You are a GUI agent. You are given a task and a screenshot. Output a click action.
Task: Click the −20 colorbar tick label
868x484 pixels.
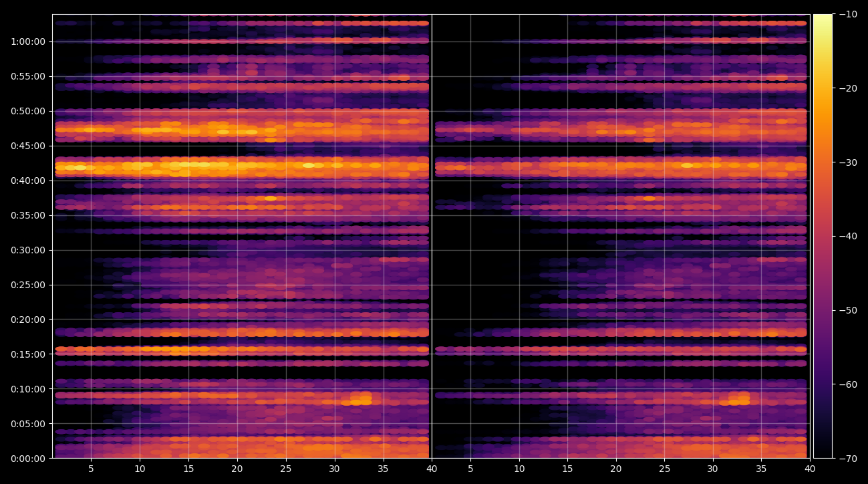point(848,88)
